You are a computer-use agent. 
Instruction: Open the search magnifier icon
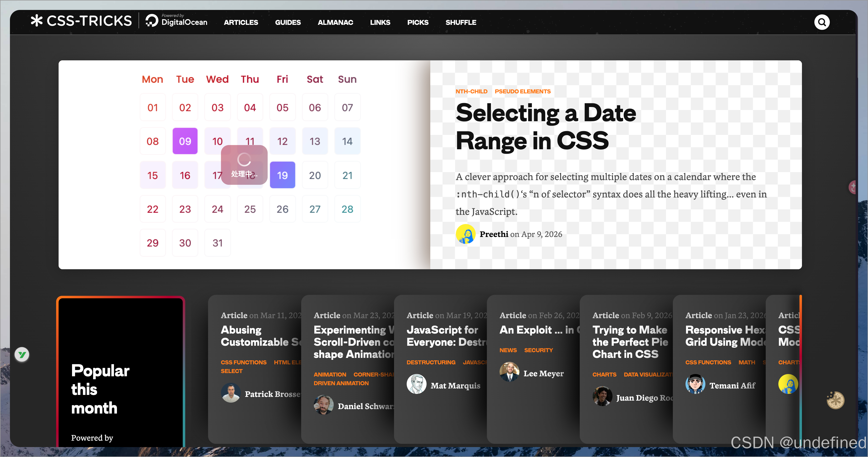[x=822, y=23]
